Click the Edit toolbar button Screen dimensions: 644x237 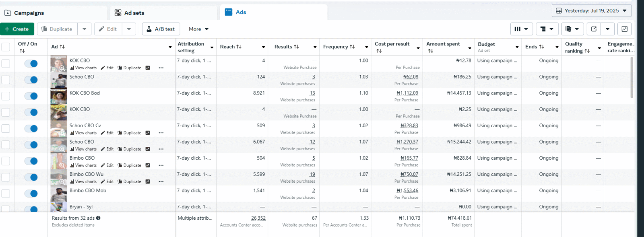pyautogui.click(x=108, y=29)
